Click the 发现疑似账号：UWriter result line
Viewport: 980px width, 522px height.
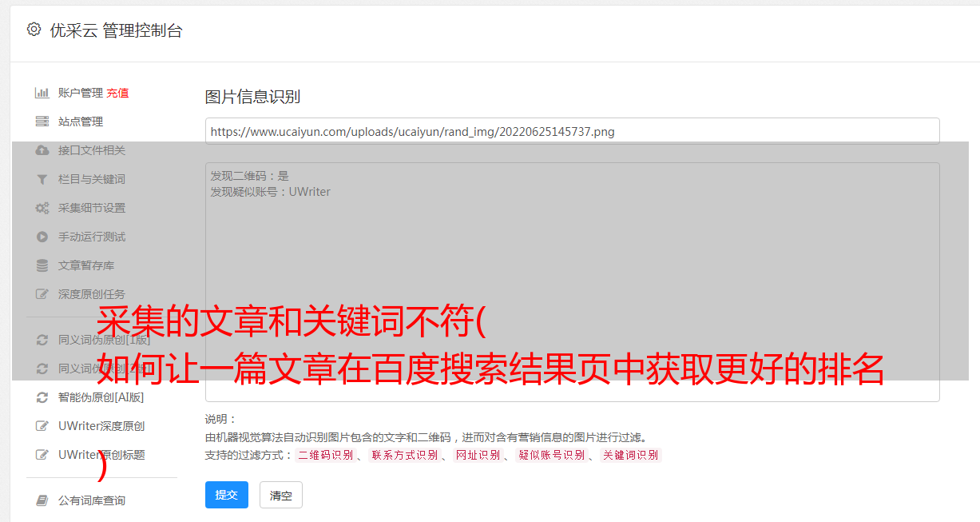(270, 192)
